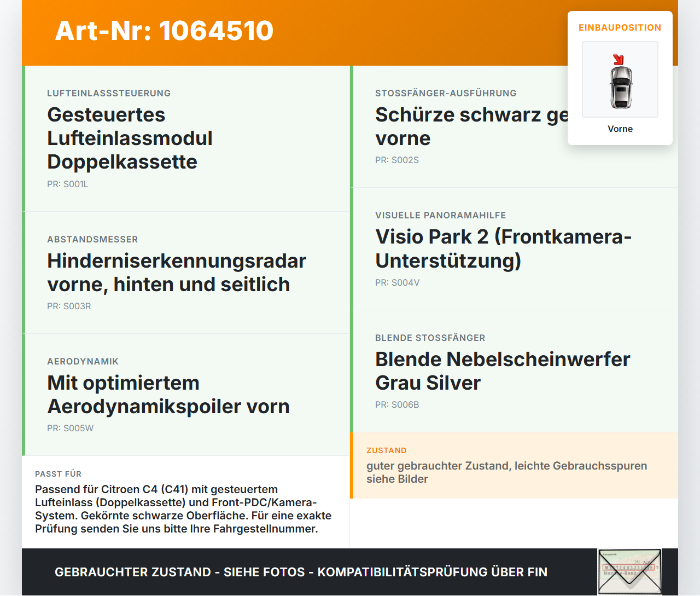Click the ZUSTAND label
Image resolution: width=700 pixels, height=596 pixels.
click(387, 450)
